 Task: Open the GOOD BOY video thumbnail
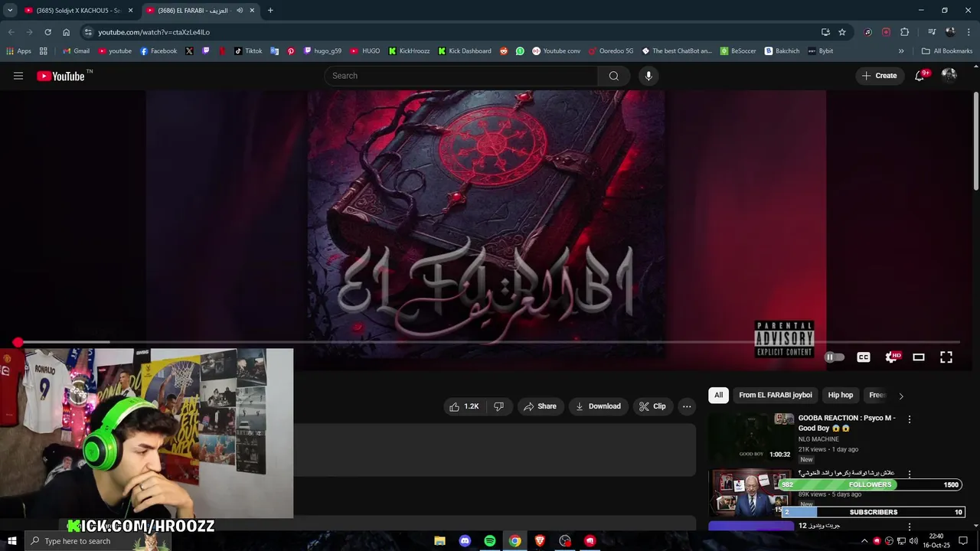pos(751,437)
